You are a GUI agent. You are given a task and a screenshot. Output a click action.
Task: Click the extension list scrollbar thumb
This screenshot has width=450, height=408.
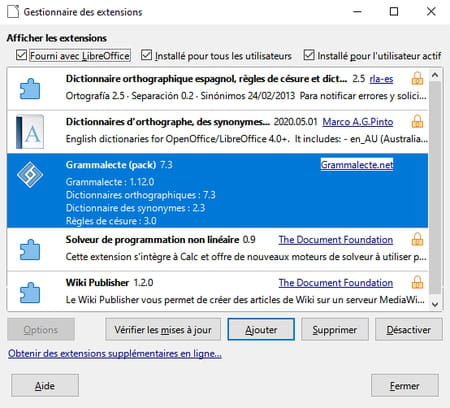(x=435, y=188)
